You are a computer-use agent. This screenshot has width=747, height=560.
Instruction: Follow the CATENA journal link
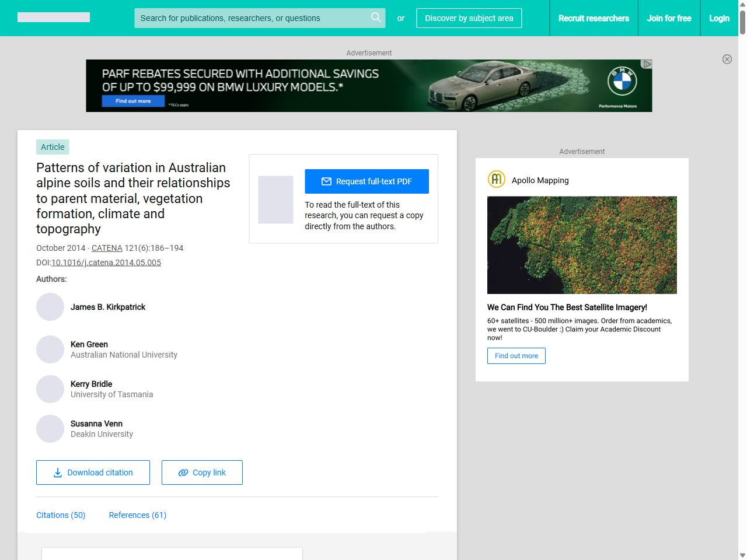pyautogui.click(x=107, y=247)
